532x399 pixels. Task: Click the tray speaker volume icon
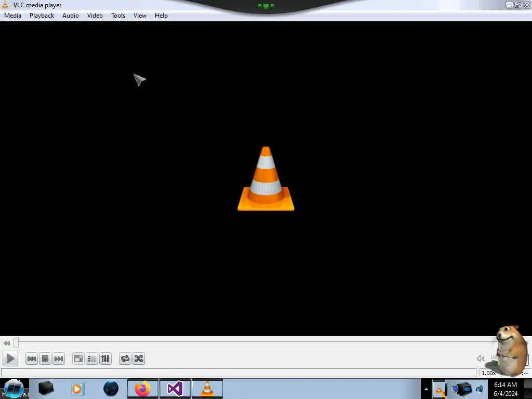coord(480,390)
